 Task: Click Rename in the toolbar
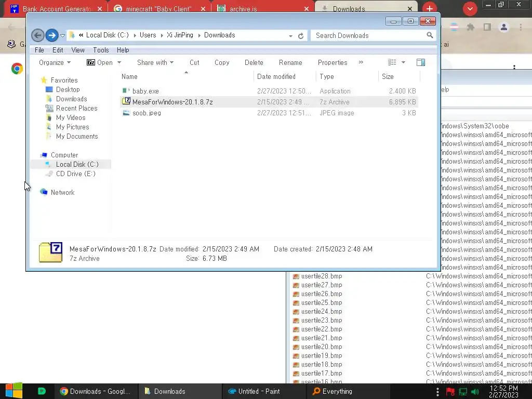point(290,62)
